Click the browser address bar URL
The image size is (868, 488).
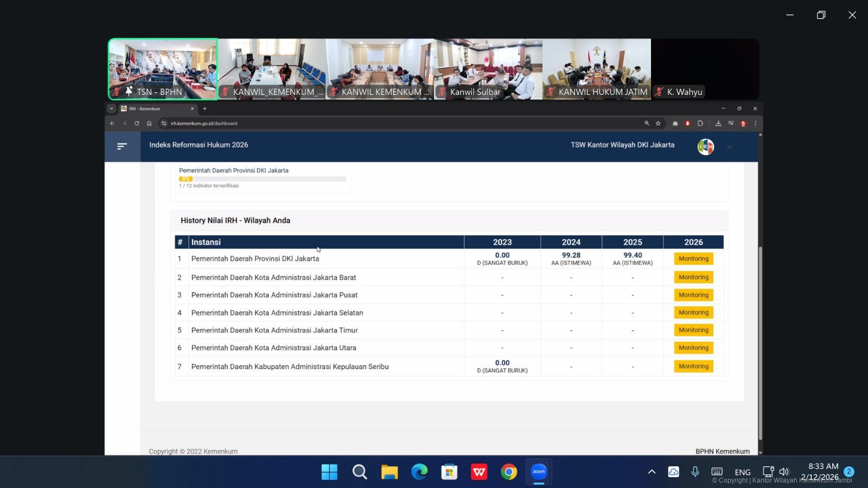click(204, 124)
